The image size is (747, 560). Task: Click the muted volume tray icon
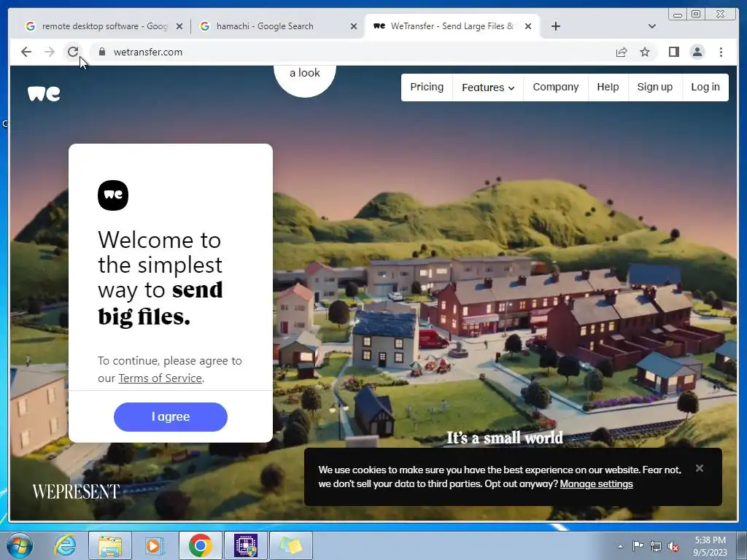click(673, 547)
